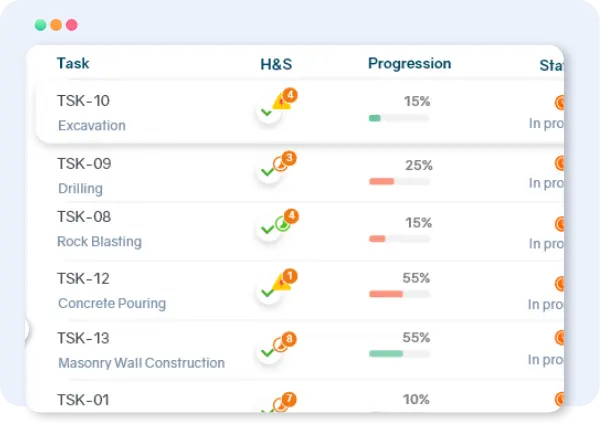Viewport: 600px width, 431px height.
Task: Click the H&S icon for Masonry Wall Construction
Action: tap(270, 349)
